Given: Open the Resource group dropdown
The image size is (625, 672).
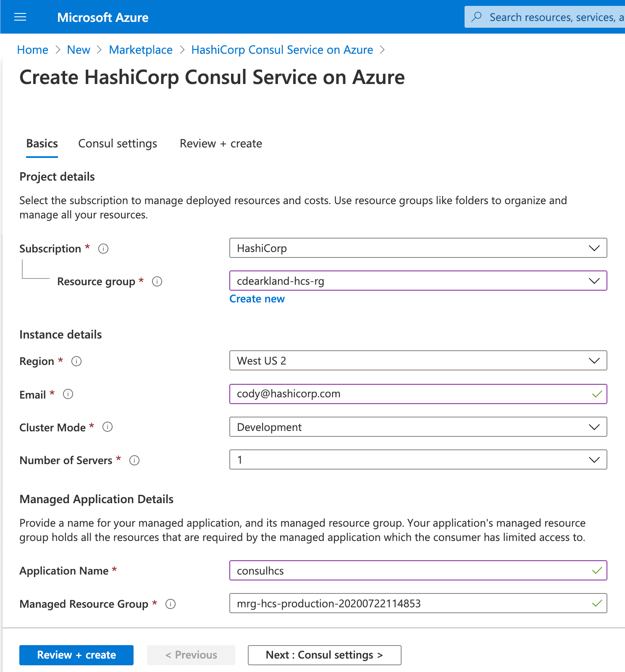Looking at the screenshot, I should pos(418,281).
